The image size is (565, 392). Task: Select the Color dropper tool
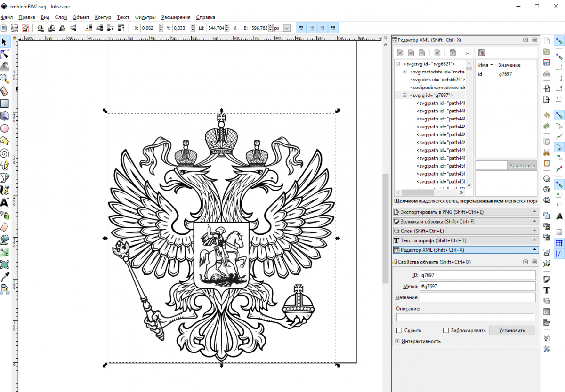click(5, 277)
